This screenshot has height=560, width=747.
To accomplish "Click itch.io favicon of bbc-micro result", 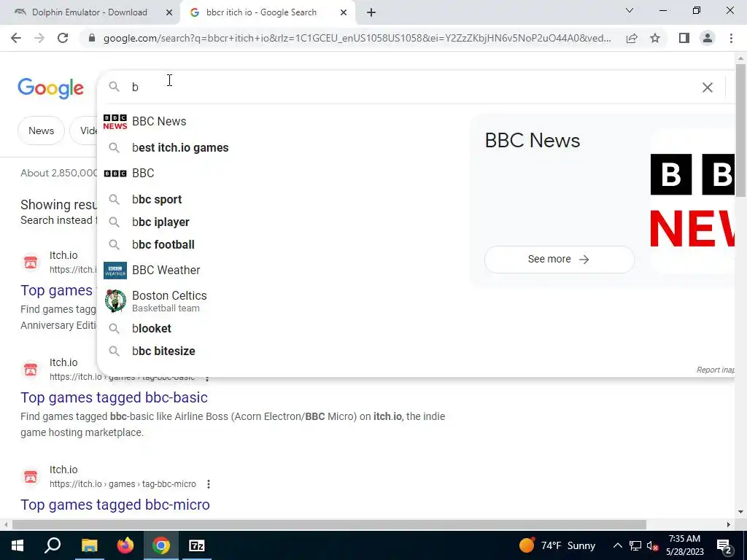I will point(31,477).
